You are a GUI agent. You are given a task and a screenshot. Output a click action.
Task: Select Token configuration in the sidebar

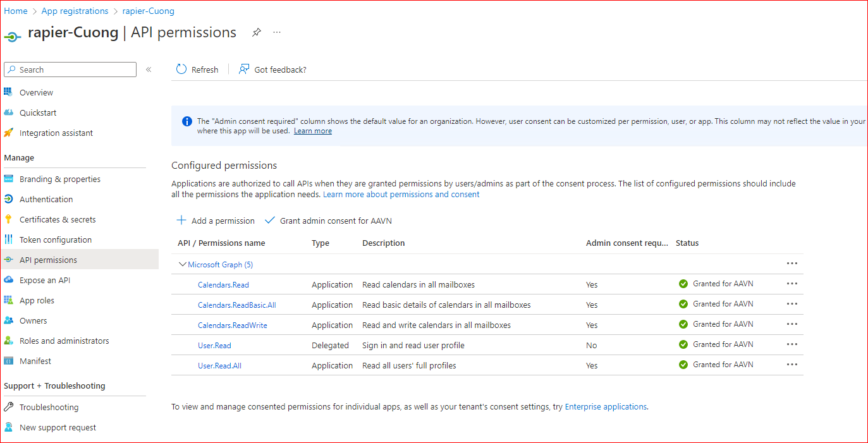[x=56, y=240]
